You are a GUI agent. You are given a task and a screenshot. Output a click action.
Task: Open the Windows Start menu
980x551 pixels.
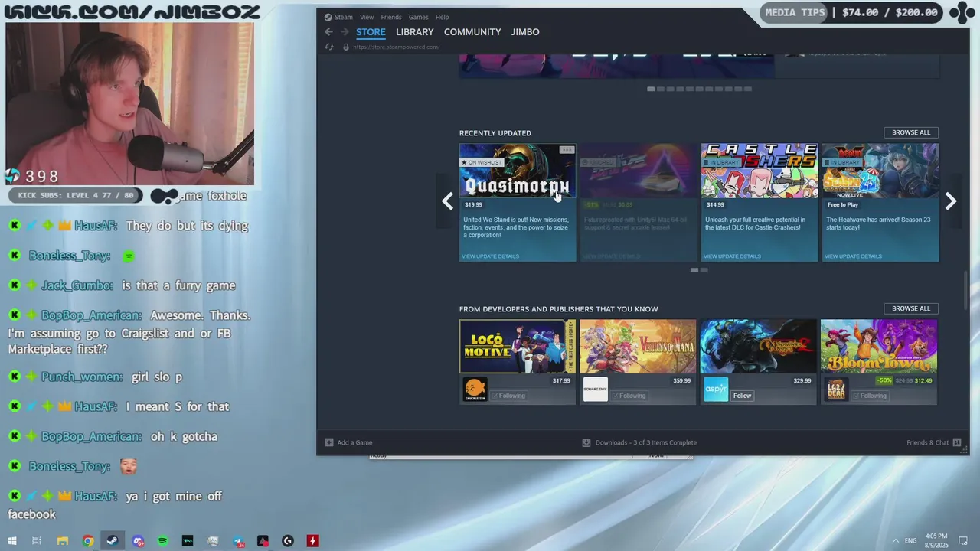click(11, 541)
